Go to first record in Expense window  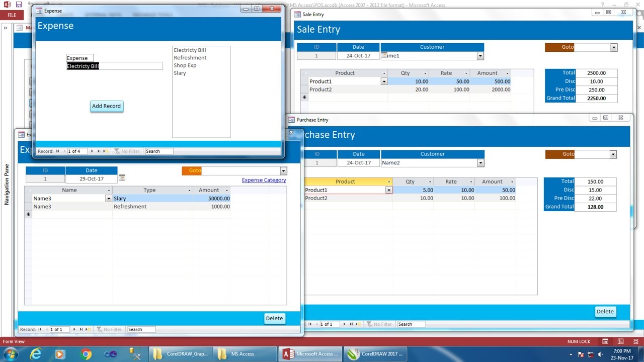[58, 151]
